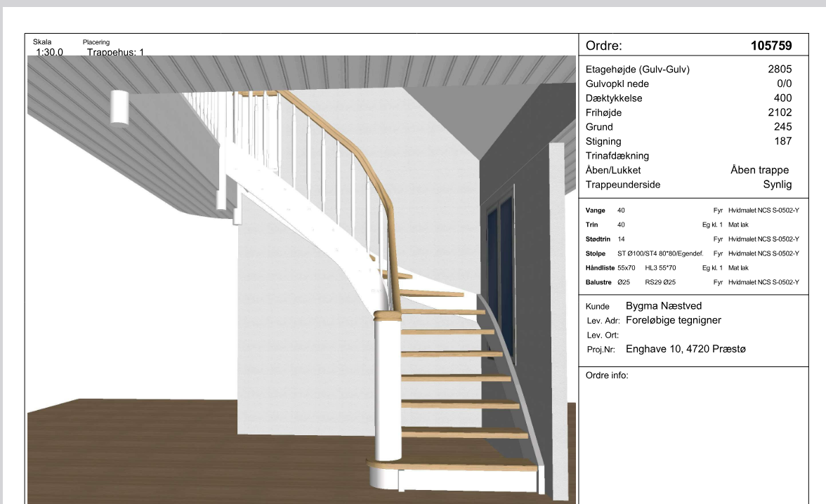Click the white round newel post
The width and height of the screenshot is (826, 504).
click(386, 393)
